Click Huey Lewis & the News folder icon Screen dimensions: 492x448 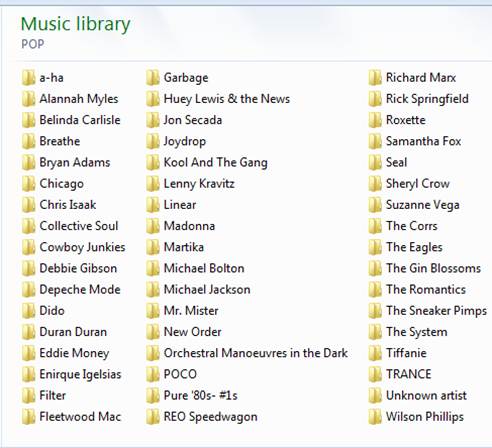[x=153, y=99]
